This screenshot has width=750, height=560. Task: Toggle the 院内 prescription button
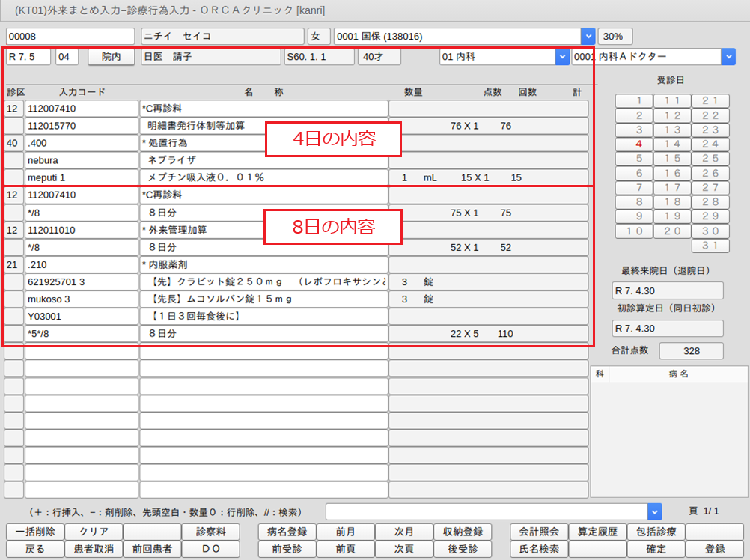coord(112,57)
